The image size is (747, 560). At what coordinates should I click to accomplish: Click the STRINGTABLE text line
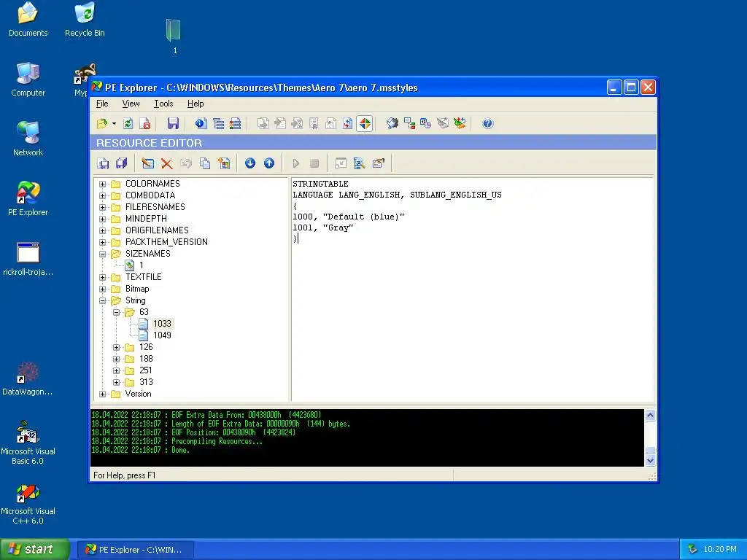(x=320, y=184)
